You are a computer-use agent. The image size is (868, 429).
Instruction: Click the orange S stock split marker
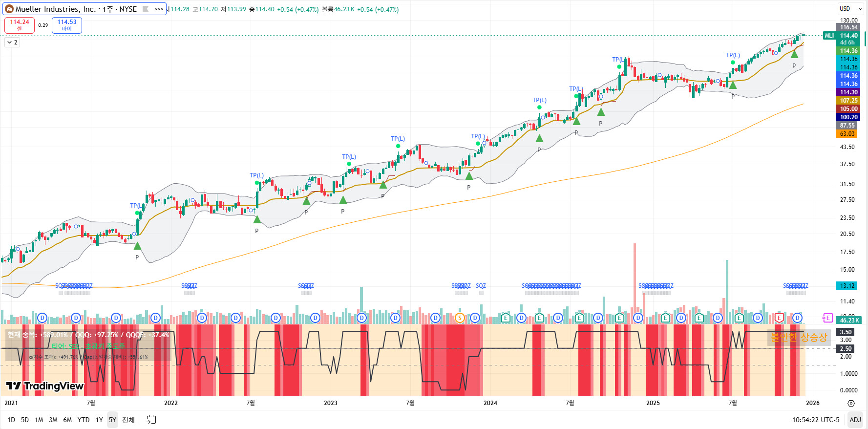click(x=460, y=318)
